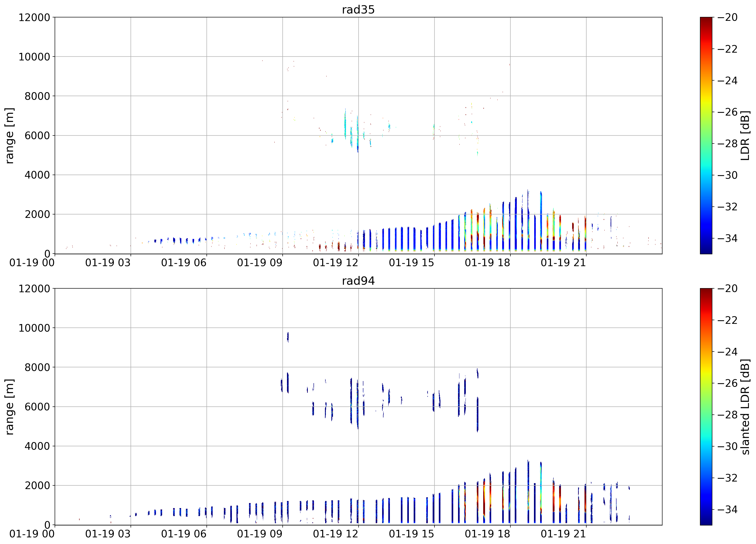The height and width of the screenshot is (544, 756).
Task: Click the −22 tick on the rad94 colorbar
Action: point(727,320)
